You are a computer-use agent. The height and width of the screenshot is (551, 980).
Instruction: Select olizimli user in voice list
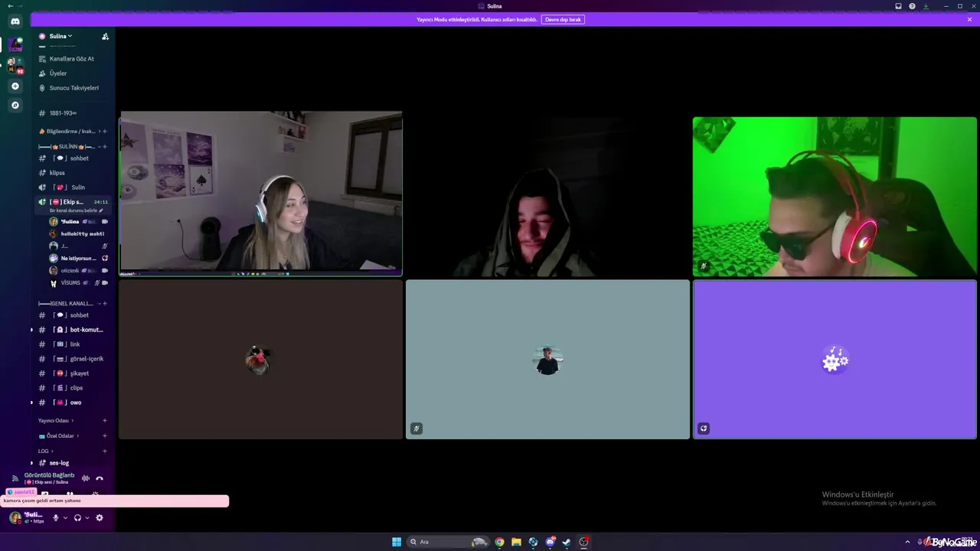(79, 271)
